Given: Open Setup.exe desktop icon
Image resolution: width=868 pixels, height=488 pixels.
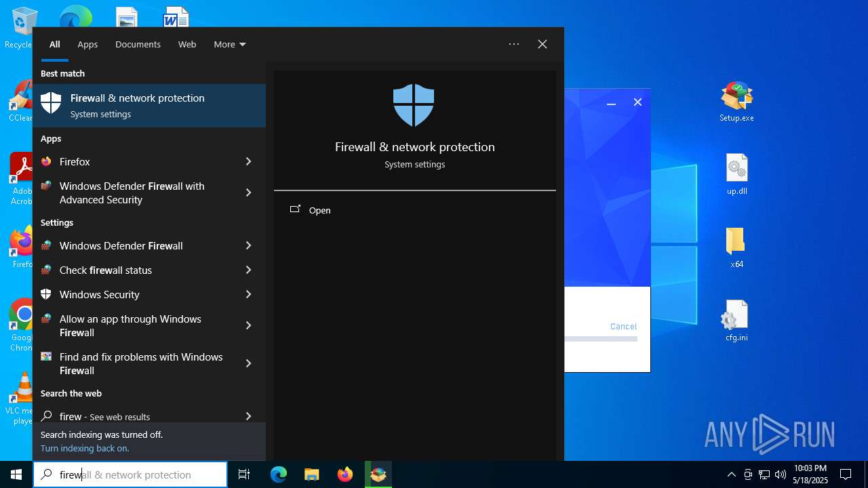Looking at the screenshot, I should click(x=736, y=102).
